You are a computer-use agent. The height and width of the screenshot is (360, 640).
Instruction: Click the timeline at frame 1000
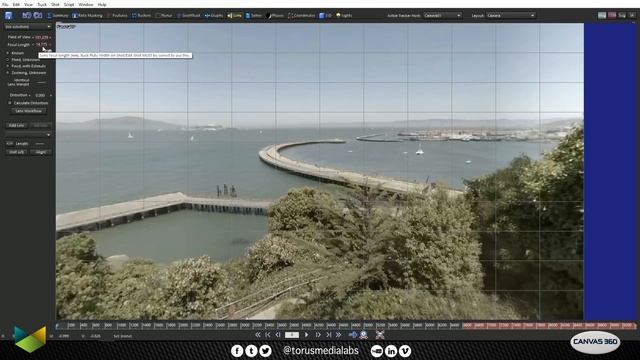pos(122,325)
